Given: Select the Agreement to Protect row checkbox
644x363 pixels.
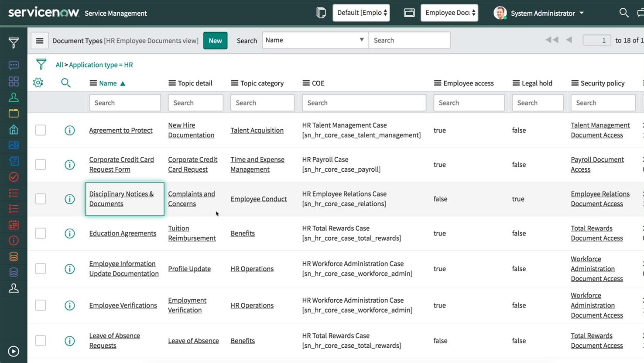Looking at the screenshot, I should click(x=41, y=130).
